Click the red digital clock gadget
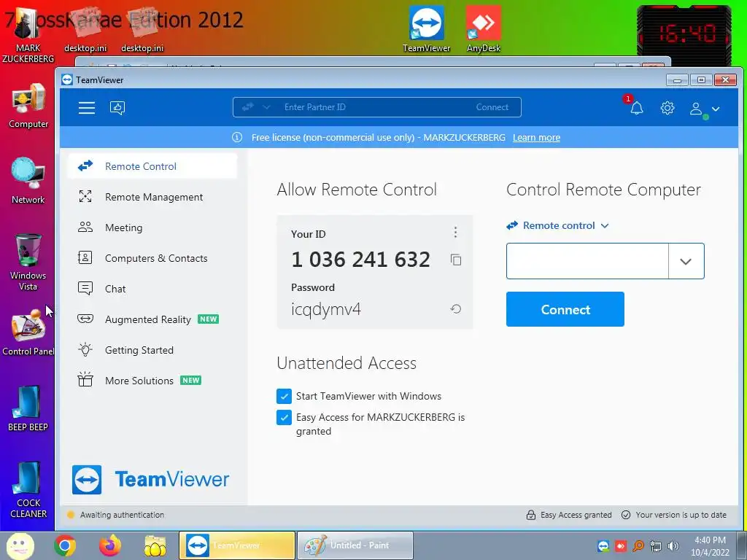 684,34
